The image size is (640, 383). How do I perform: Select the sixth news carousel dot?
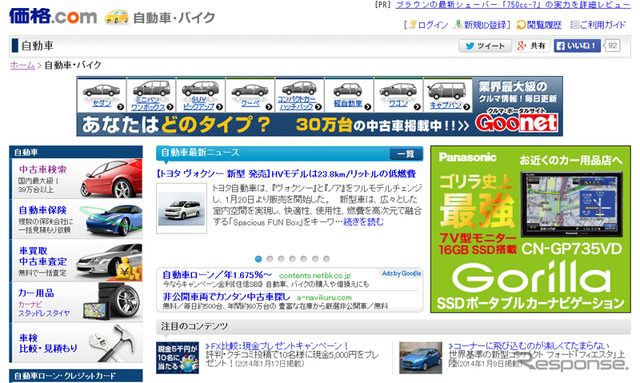315,259
